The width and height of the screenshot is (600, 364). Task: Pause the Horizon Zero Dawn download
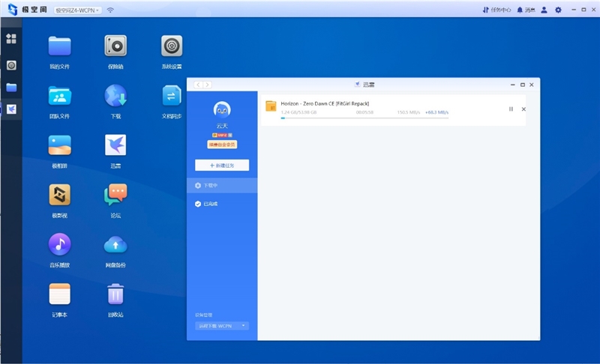pyautogui.click(x=511, y=109)
